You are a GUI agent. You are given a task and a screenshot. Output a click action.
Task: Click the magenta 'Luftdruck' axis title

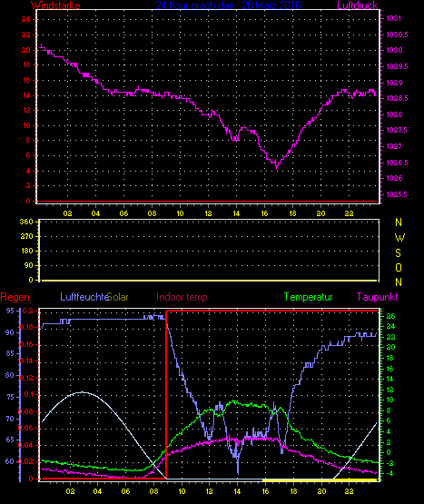pos(357,5)
